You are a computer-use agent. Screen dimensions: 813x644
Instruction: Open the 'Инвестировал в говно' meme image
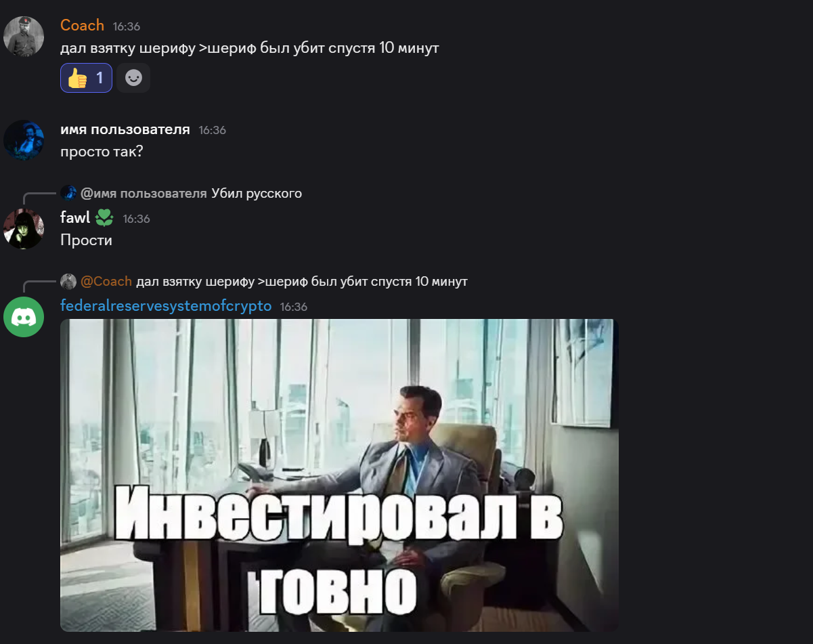pos(339,475)
